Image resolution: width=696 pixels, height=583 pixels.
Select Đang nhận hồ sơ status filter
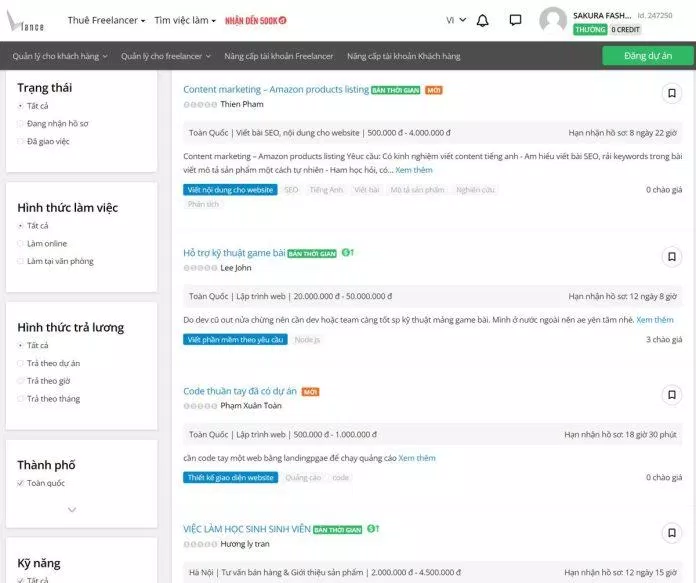point(21,123)
